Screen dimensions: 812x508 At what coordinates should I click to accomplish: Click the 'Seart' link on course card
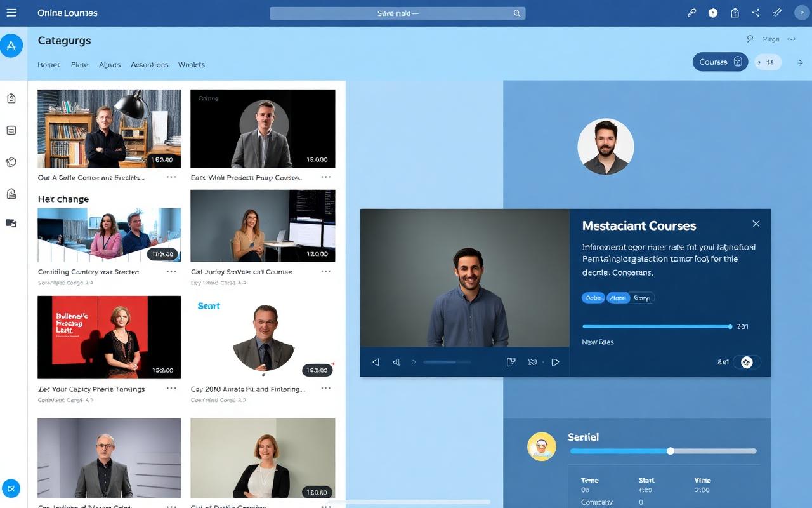(209, 306)
